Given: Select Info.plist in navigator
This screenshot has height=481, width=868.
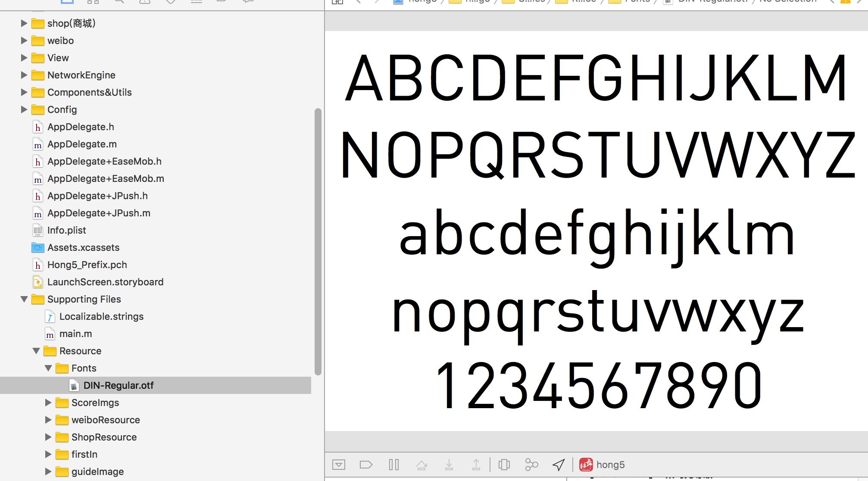Looking at the screenshot, I should [66, 230].
